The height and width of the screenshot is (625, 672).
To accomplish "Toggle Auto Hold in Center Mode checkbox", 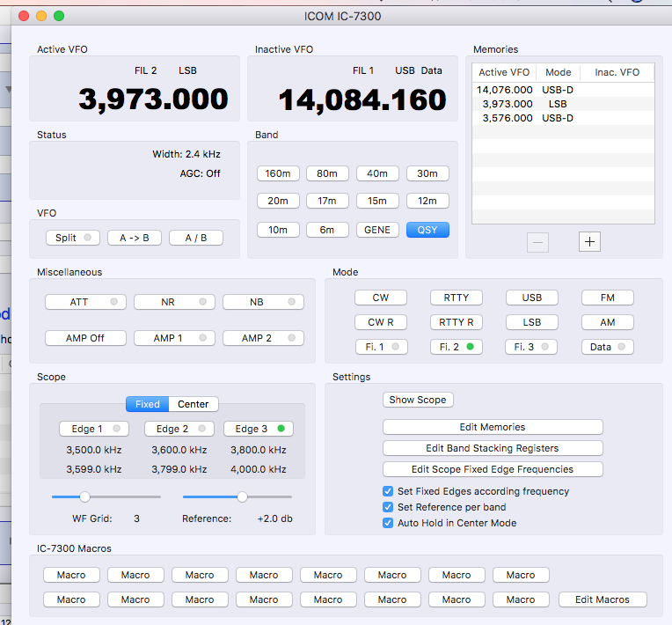I will (389, 523).
